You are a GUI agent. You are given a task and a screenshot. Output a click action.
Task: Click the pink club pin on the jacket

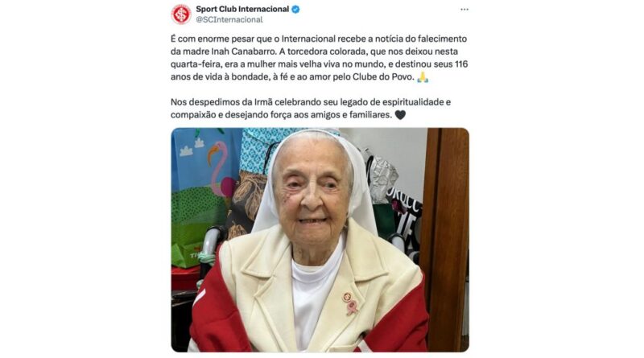(x=350, y=302)
